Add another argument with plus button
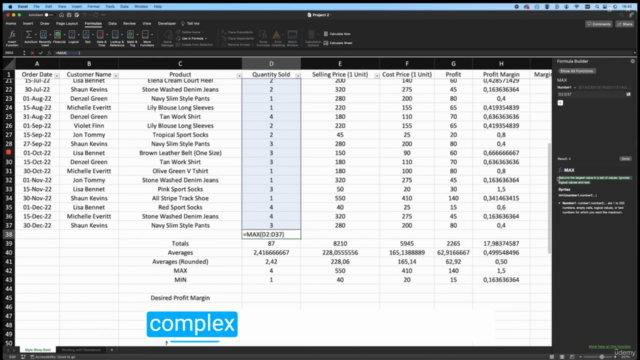 tap(560, 103)
